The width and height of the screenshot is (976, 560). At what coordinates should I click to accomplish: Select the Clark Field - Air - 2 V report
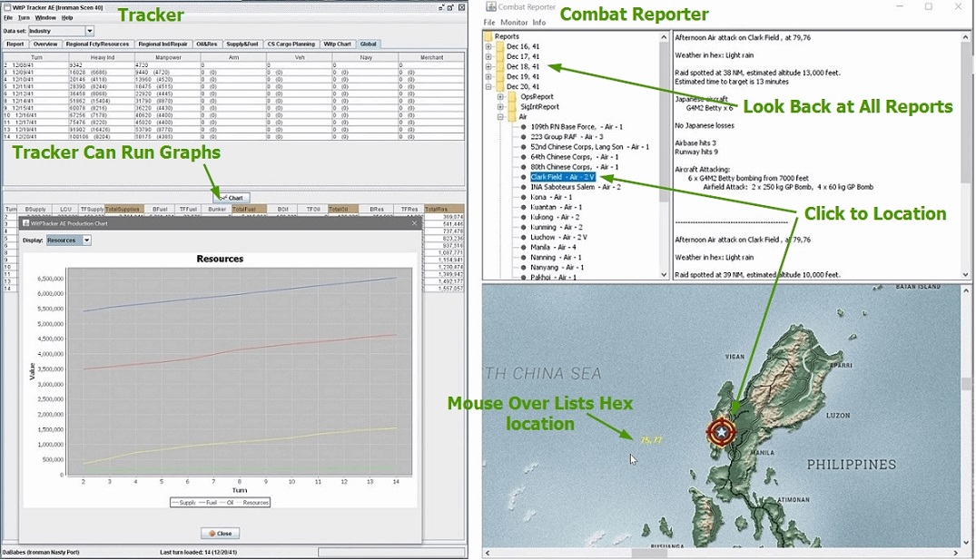click(x=563, y=177)
